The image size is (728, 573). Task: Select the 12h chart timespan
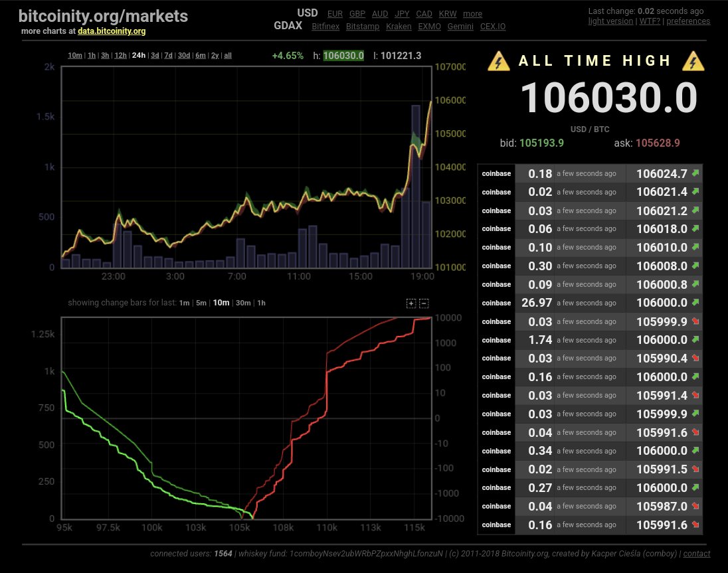(x=120, y=55)
